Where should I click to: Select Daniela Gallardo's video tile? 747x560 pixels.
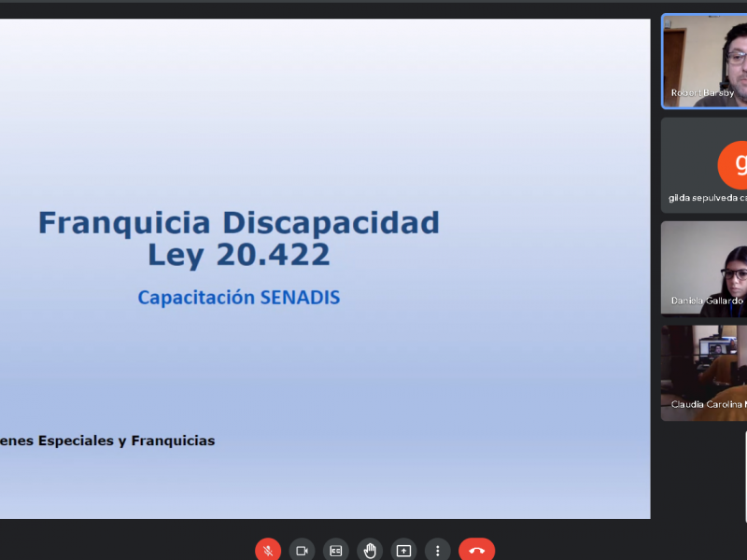point(704,269)
